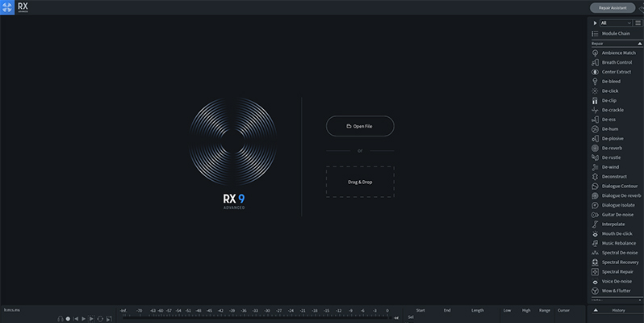Viewport: 644px width, 323px height.
Task: Collapse the Repair module category
Action: tap(639, 44)
